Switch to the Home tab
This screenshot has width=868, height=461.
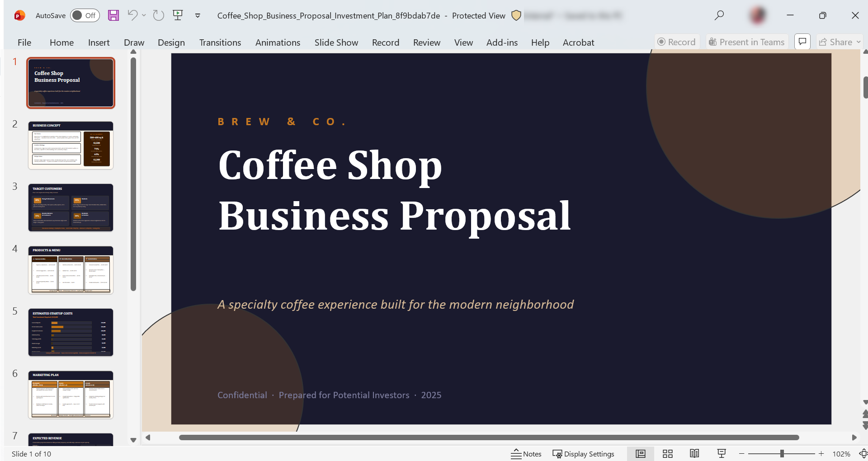coord(61,42)
